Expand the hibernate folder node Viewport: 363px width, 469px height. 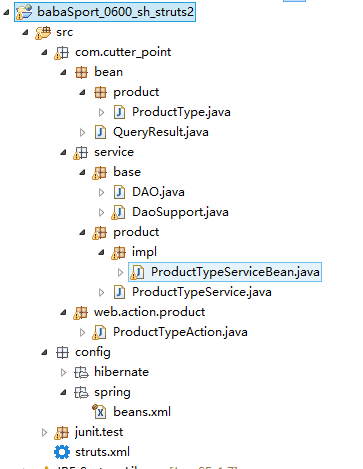pos(63,373)
